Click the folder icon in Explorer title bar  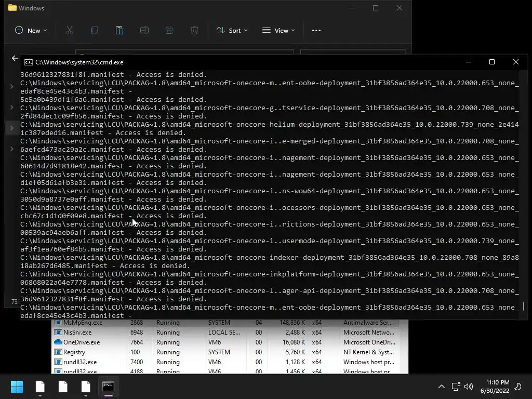coord(12,8)
